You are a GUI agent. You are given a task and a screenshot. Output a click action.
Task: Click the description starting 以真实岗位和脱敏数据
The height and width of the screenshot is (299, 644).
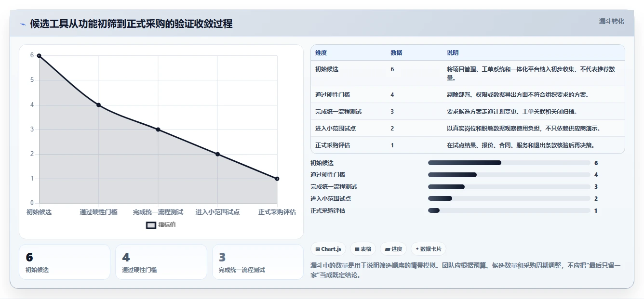pos(523,129)
